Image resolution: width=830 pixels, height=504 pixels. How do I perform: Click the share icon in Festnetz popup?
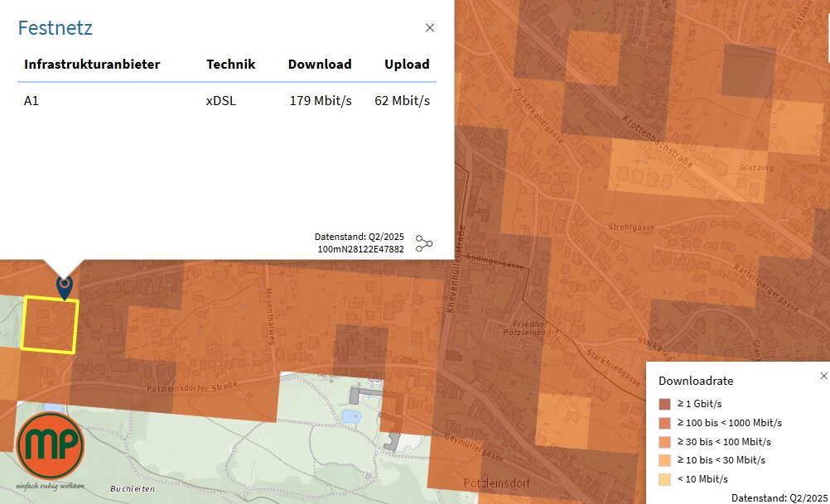click(x=424, y=243)
